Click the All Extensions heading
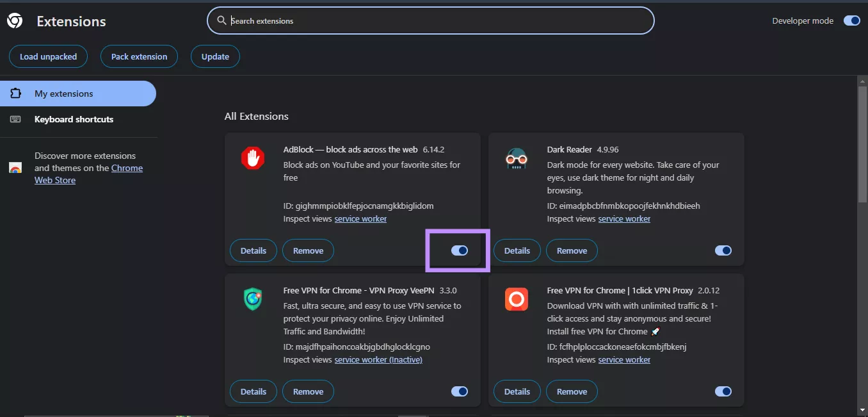The width and height of the screenshot is (868, 417). pyautogui.click(x=256, y=116)
